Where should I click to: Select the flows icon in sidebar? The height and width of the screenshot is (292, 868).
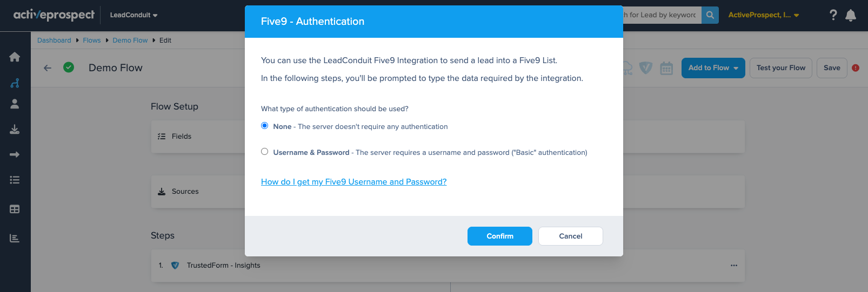point(15,83)
